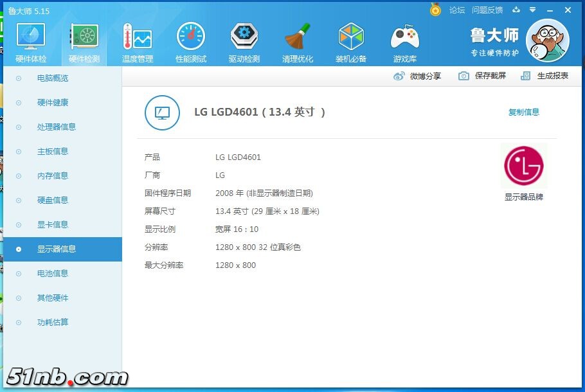Click the LG 显示器品牌 logo
This screenshot has height=392, width=585.
pos(525,165)
